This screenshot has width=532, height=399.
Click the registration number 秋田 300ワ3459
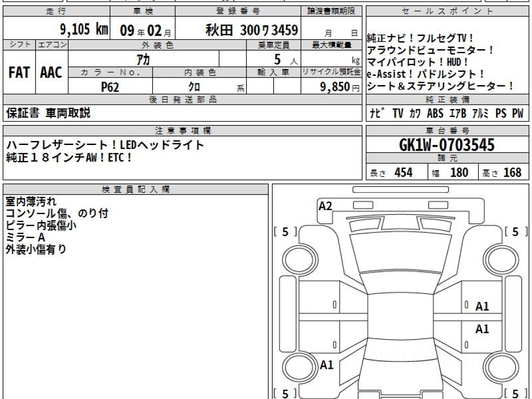click(251, 30)
